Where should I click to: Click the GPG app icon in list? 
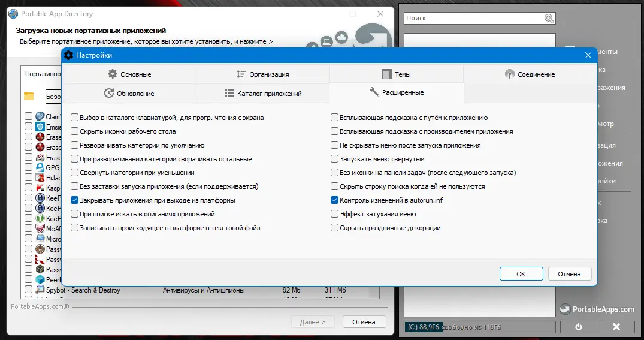[x=40, y=167]
